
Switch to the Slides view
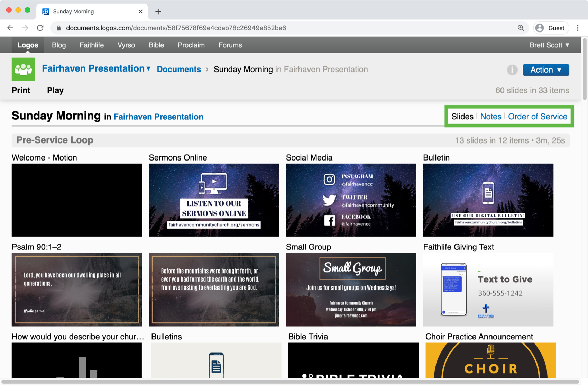(462, 117)
